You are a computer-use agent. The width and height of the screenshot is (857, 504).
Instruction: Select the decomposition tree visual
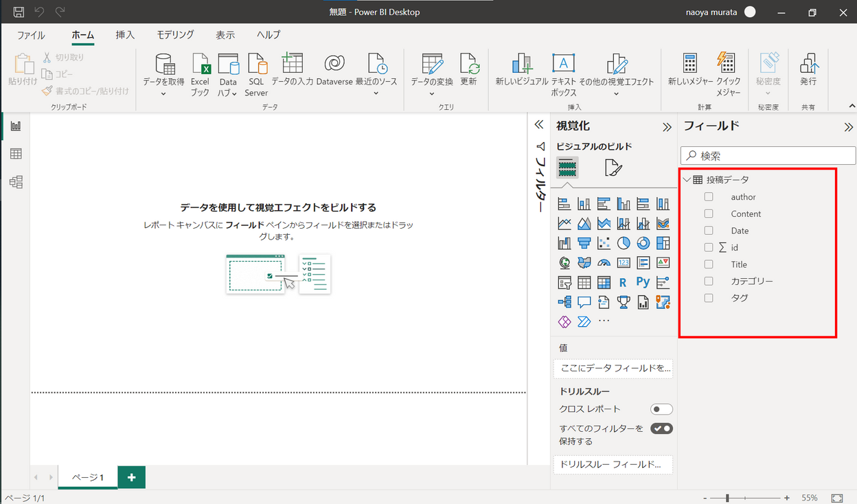click(564, 301)
